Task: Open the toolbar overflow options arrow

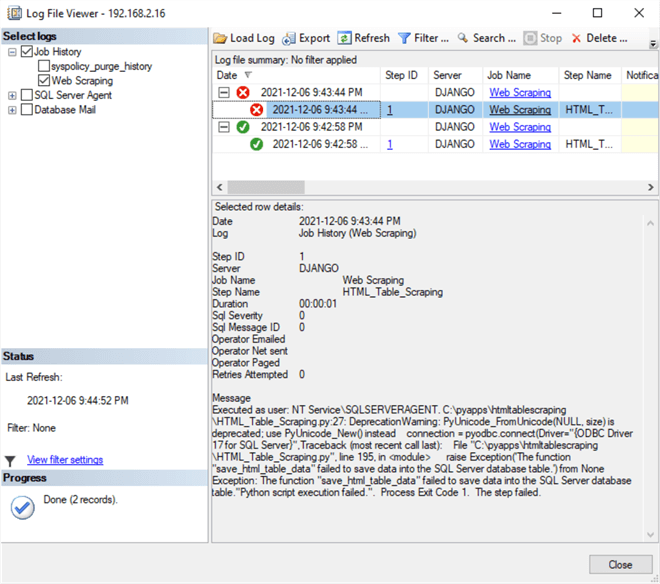Action: [x=653, y=43]
